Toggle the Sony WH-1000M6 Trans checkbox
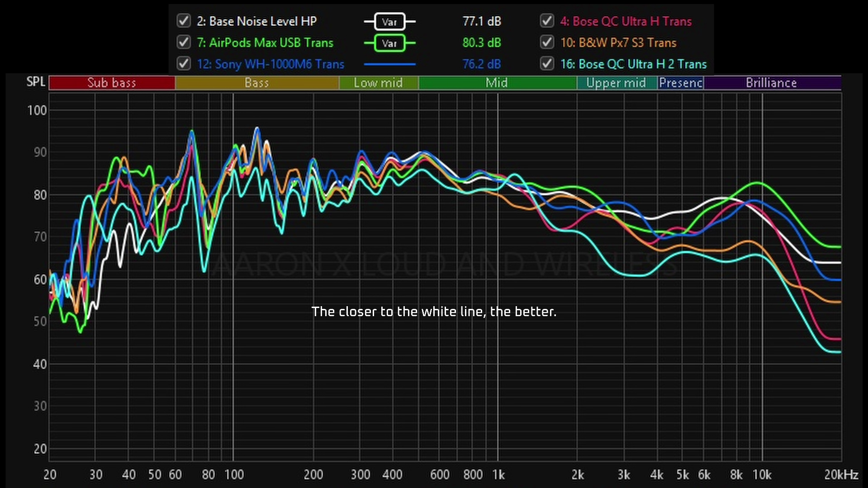Screen dimensions: 868x488 click(x=184, y=63)
